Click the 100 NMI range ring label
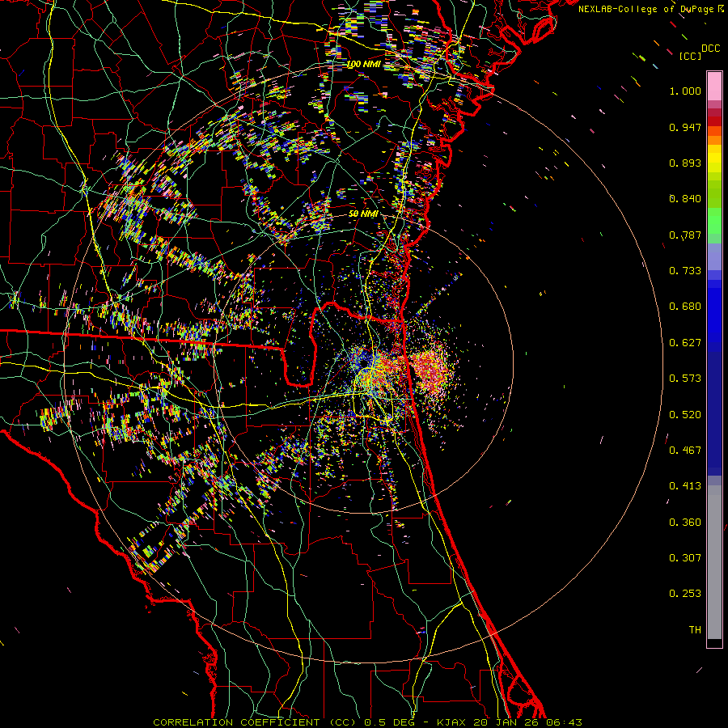This screenshot has height=728, width=728. [363, 64]
